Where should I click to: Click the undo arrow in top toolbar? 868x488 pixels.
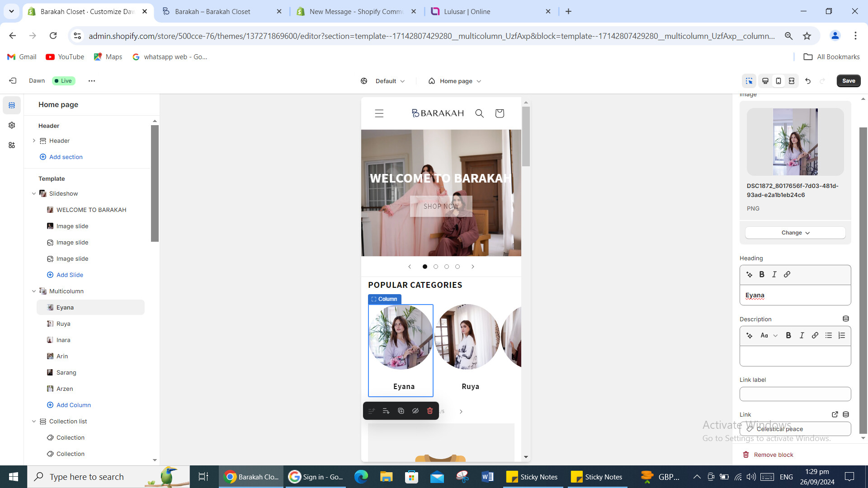[808, 81]
